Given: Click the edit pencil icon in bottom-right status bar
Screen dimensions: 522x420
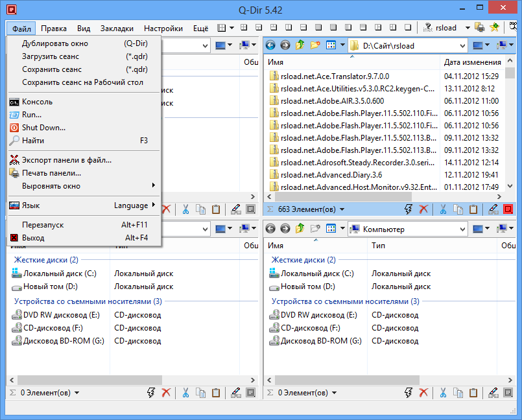Looking at the screenshot, I should pos(493,393).
